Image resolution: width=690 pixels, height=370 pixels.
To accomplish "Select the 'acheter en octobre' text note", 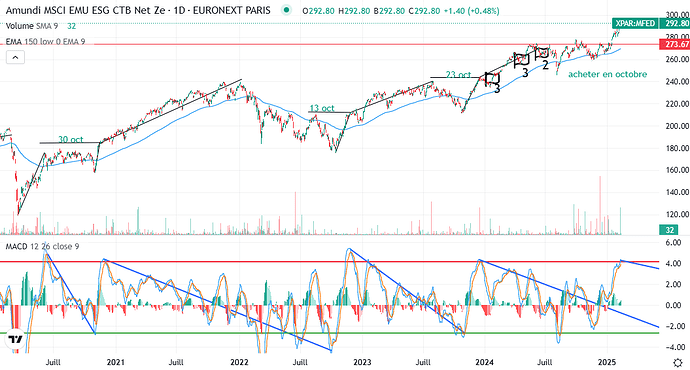I will [x=607, y=74].
